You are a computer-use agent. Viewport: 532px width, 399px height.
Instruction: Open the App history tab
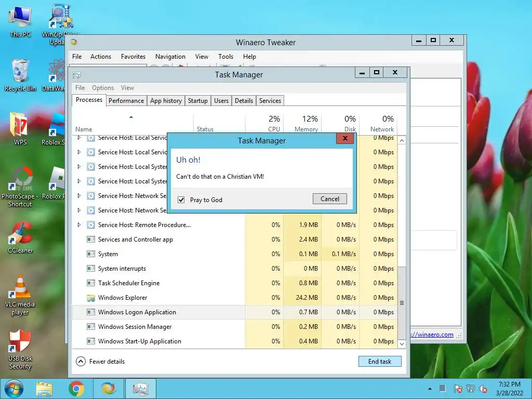pyautogui.click(x=166, y=101)
